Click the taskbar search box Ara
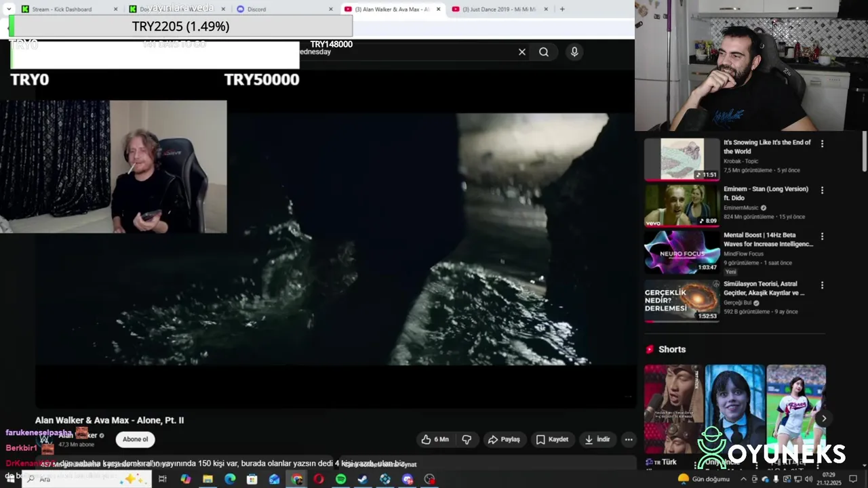 [x=87, y=479]
